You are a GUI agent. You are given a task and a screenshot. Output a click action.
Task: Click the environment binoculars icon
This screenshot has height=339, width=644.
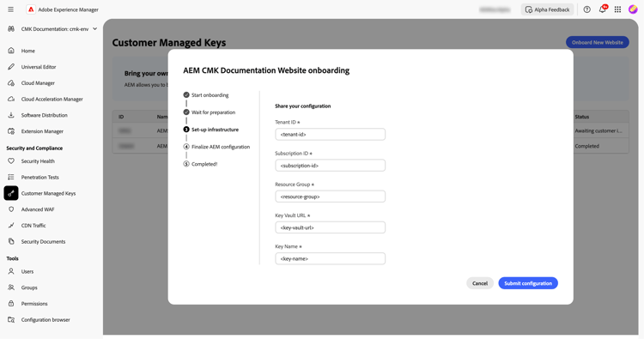(x=11, y=28)
